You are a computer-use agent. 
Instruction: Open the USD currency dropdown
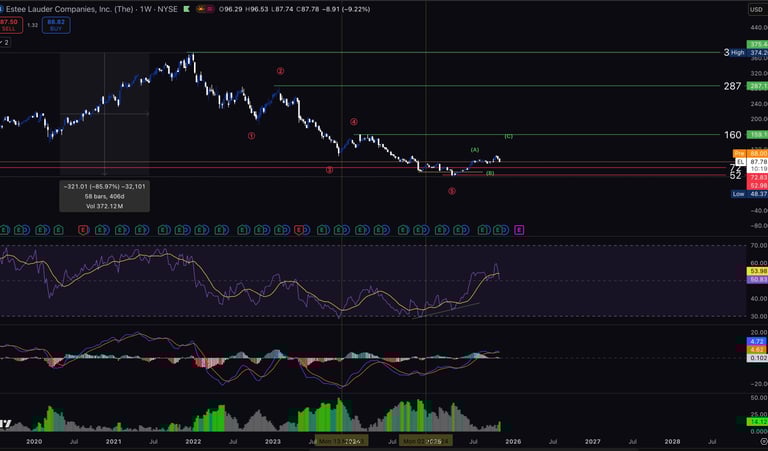757,9
